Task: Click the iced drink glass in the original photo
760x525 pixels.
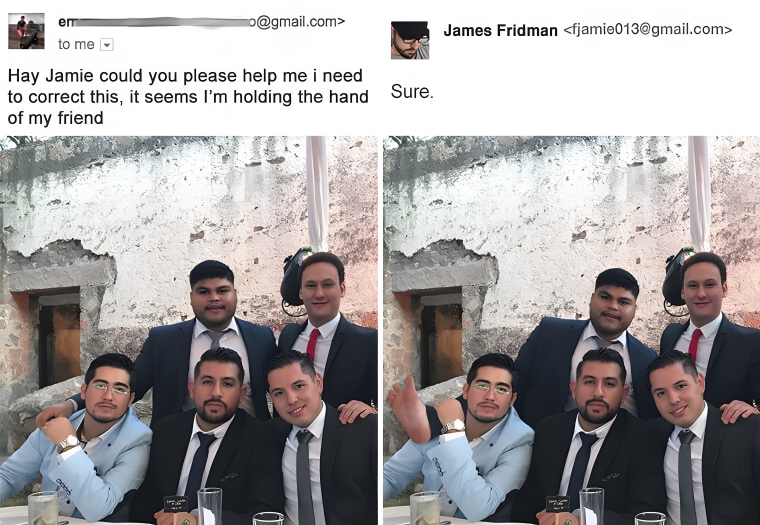Action: tap(43, 509)
